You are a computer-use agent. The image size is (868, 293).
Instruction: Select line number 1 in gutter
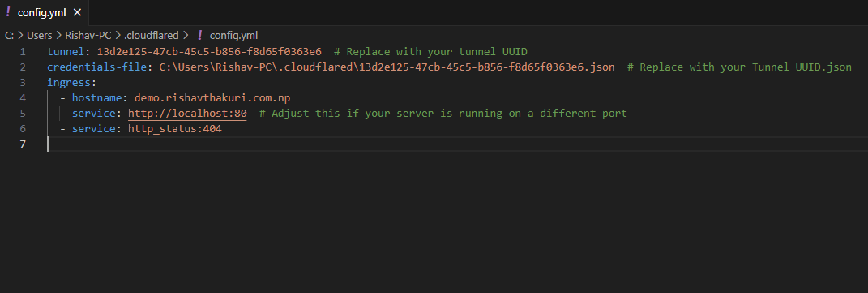tap(23, 51)
